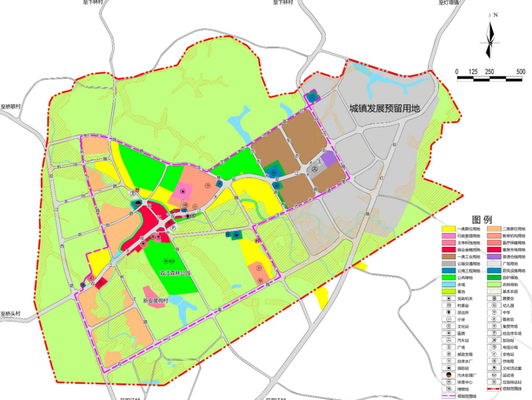
Task: Select the light blue 水域 swatch
Action: click(448, 285)
